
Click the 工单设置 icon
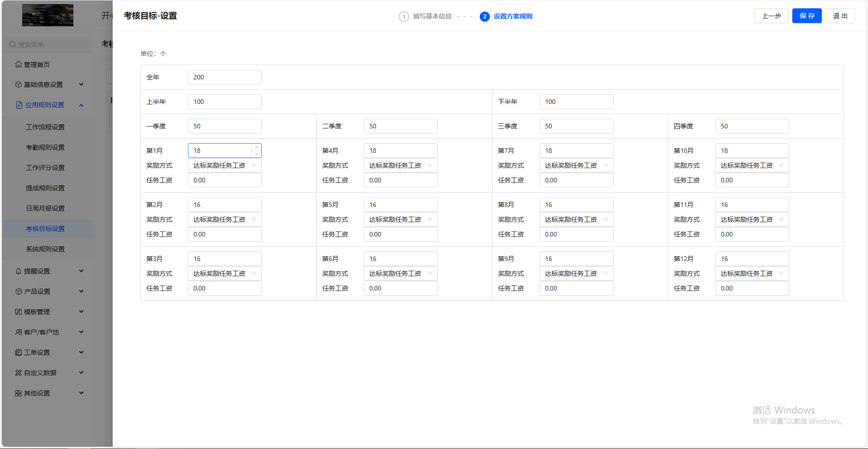click(18, 352)
